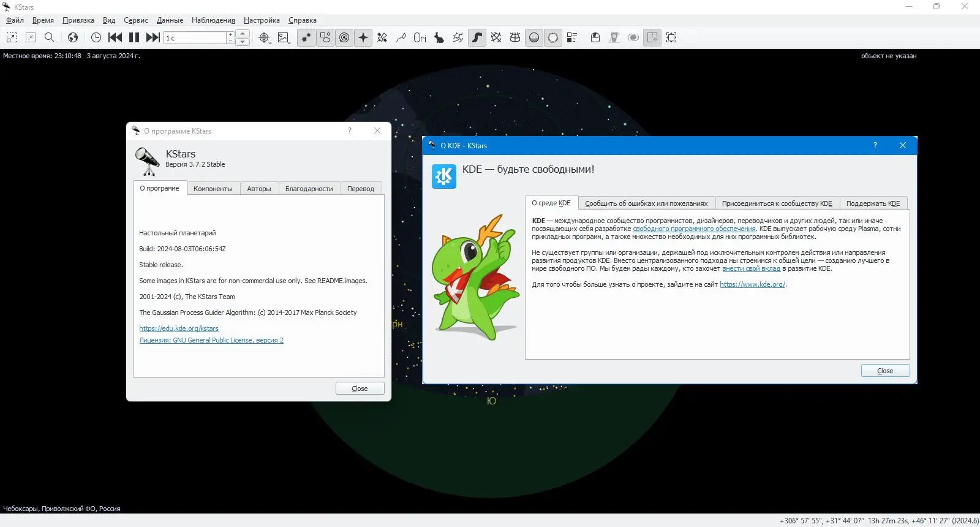Click the time step up arrow
The width and height of the screenshot is (980, 527).
pyautogui.click(x=243, y=34)
